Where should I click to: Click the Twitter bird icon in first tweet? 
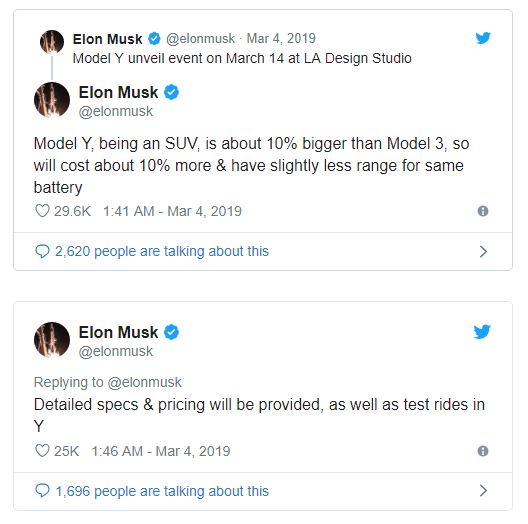(483, 38)
